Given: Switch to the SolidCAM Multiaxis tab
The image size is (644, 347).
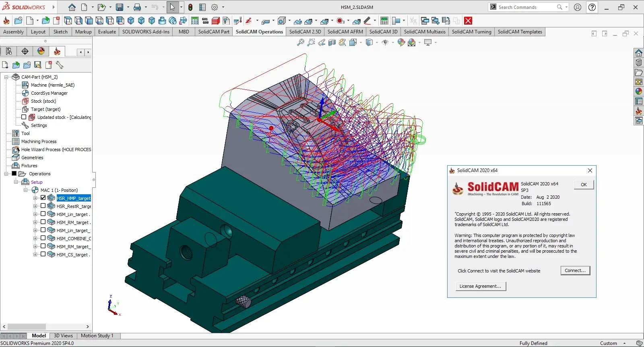Looking at the screenshot, I should click(x=425, y=32).
